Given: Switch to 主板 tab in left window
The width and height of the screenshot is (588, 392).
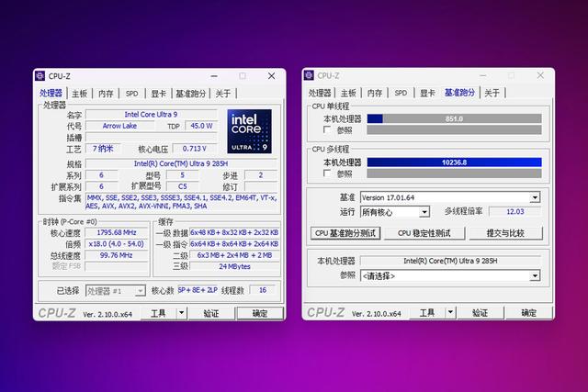Looking at the screenshot, I should (x=80, y=94).
